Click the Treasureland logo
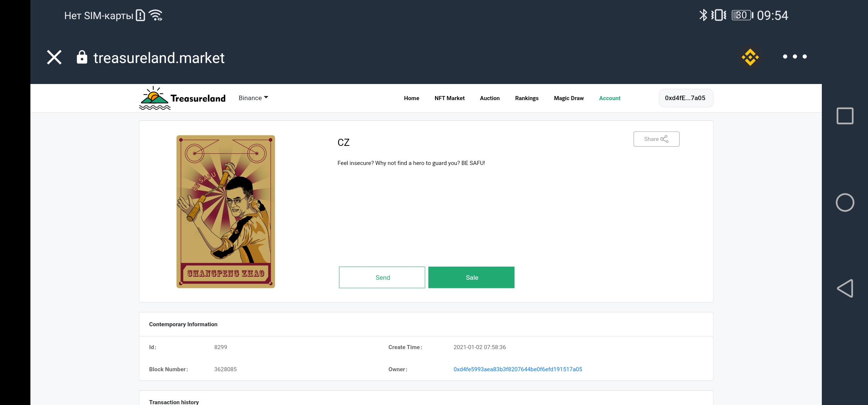 [182, 98]
